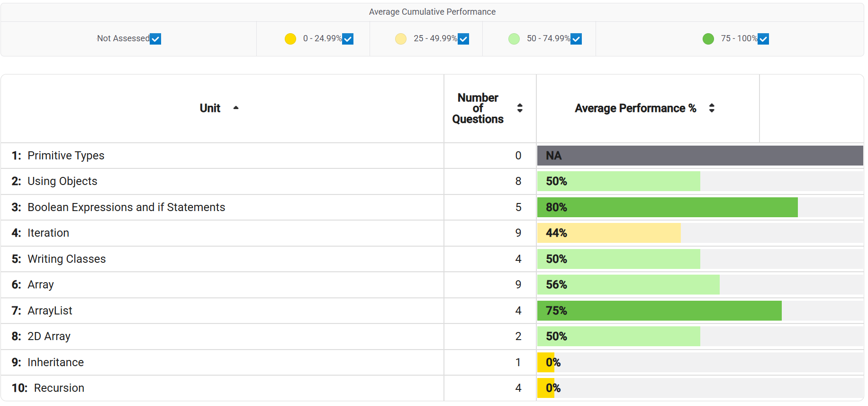The width and height of the screenshot is (868, 406).
Task: Disable the 75 - 100% filter checkbox
Action: [x=763, y=39]
